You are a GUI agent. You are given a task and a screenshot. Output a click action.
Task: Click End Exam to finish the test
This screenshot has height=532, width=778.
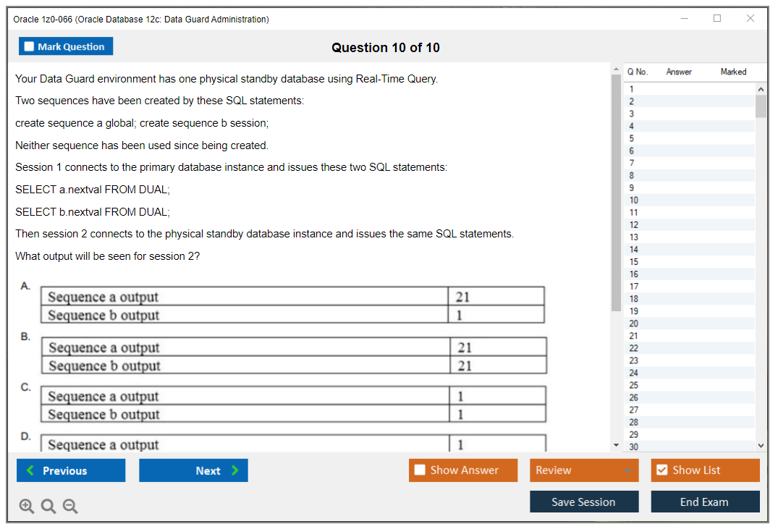point(705,502)
